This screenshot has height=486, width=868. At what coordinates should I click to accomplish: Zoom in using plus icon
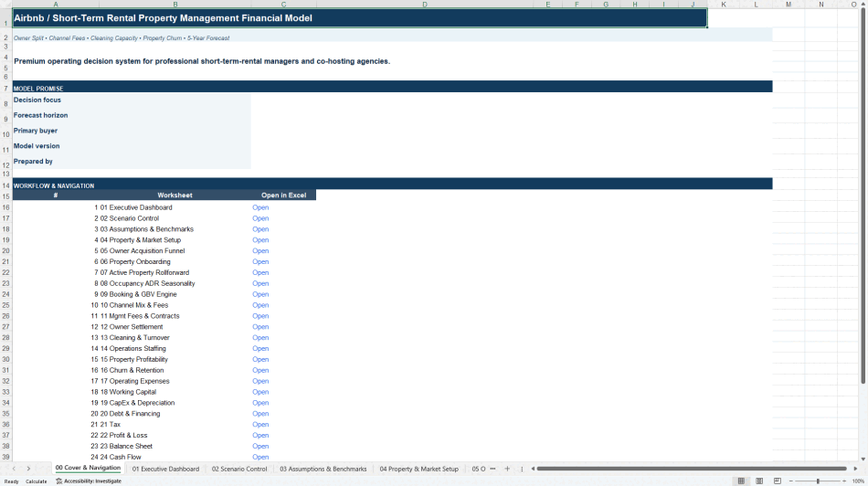pyautogui.click(x=843, y=481)
